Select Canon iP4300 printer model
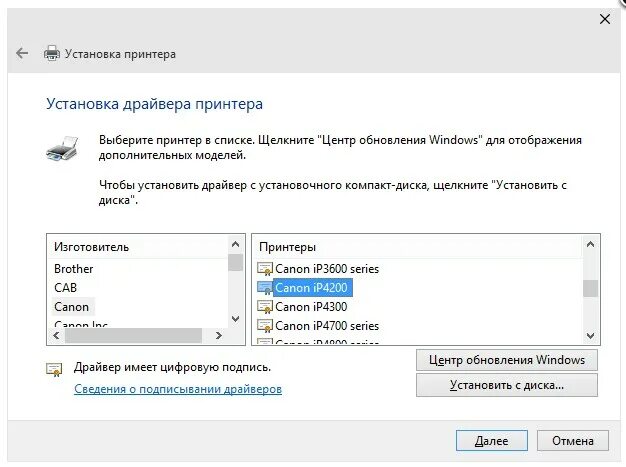This screenshot has height=467, width=626. [x=310, y=307]
